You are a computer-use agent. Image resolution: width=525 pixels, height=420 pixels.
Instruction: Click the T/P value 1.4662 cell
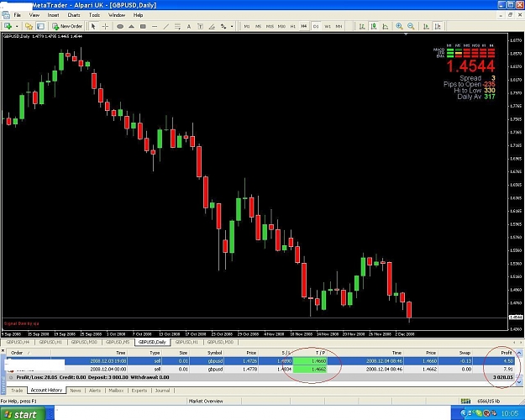[x=310, y=369]
